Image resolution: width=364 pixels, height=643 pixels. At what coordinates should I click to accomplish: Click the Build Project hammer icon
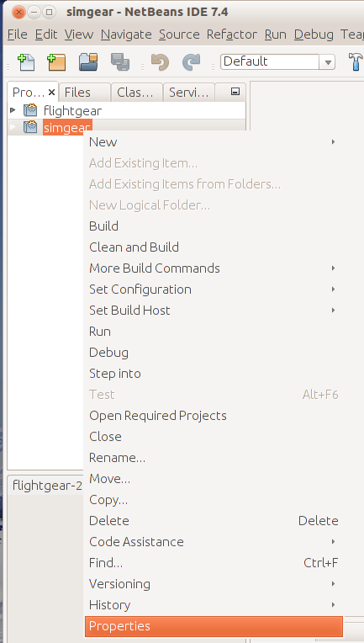[355, 62]
